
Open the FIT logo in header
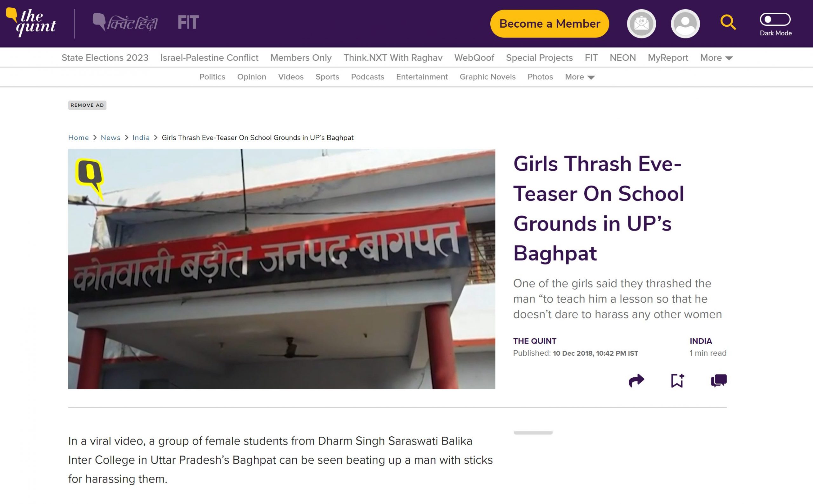pyautogui.click(x=188, y=22)
